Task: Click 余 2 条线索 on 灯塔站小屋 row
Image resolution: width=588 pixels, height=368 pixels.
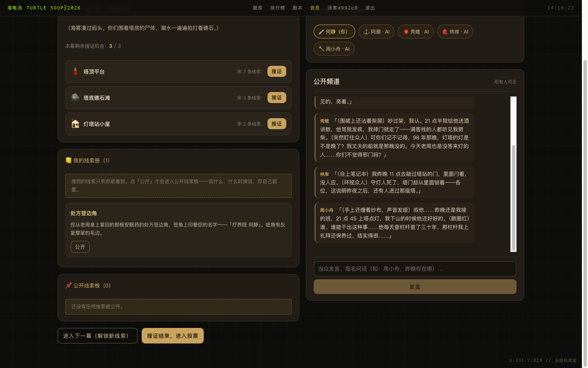Action: [x=249, y=124]
